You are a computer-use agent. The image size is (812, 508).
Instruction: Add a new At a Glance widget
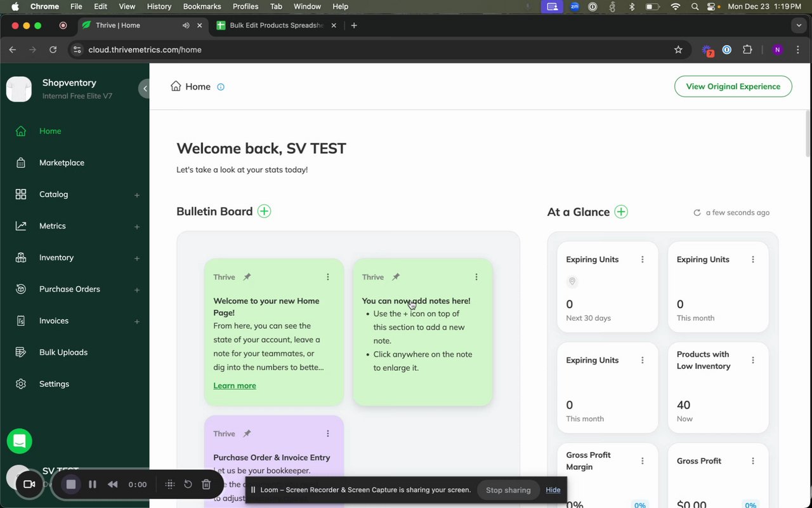coord(621,212)
